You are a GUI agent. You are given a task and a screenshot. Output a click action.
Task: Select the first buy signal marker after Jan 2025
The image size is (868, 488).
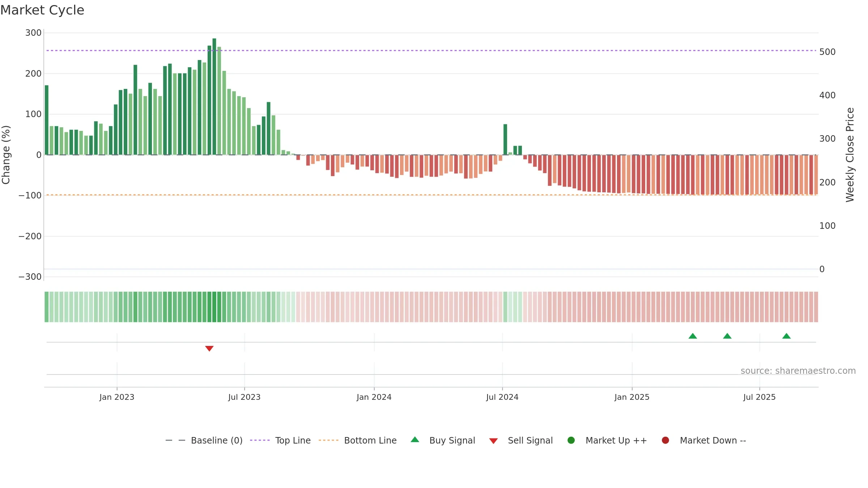point(693,336)
